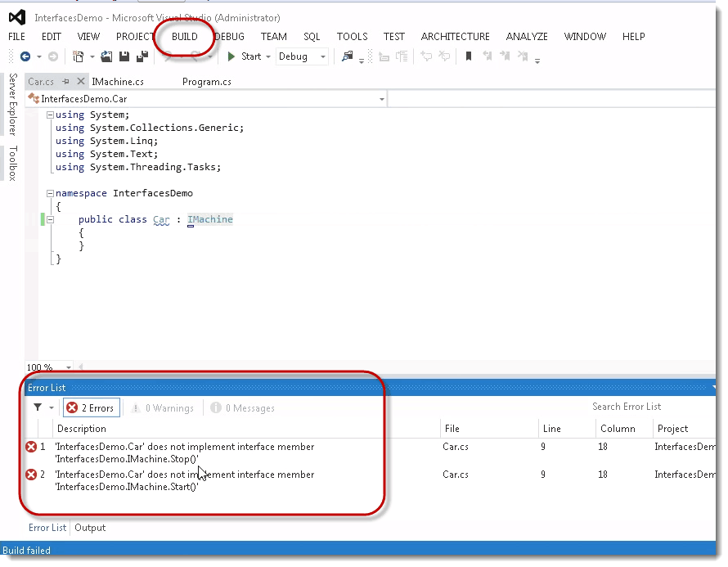Image resolution: width=728 pixels, height=567 pixels.
Task: Click the error icon on error row 2
Action: pyautogui.click(x=31, y=475)
